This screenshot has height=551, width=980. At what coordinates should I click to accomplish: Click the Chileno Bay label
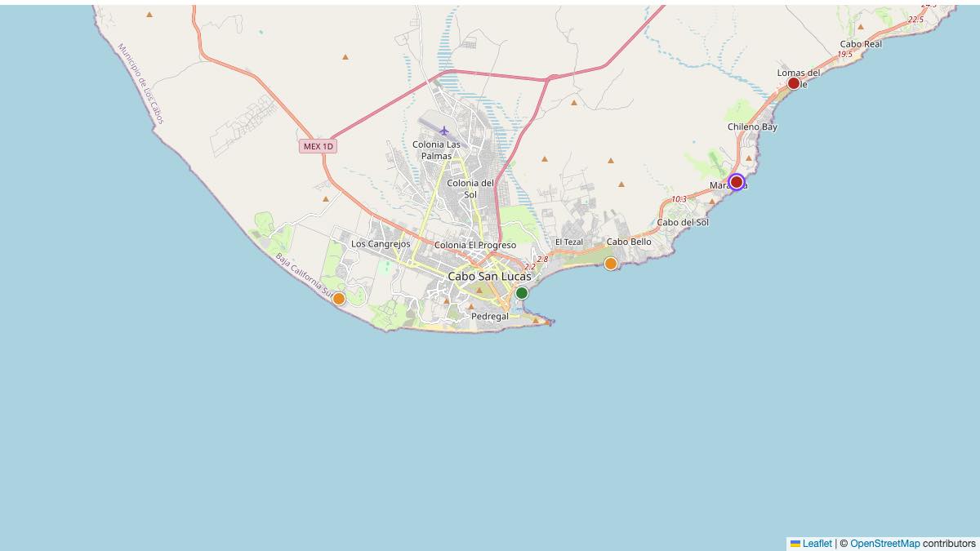coord(752,127)
